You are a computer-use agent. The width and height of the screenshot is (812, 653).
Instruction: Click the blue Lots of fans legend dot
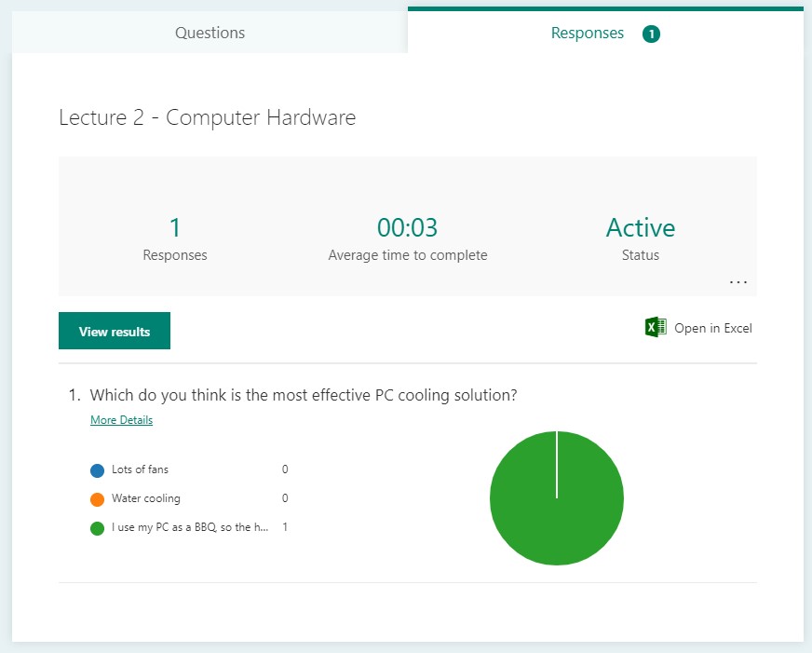click(x=97, y=470)
